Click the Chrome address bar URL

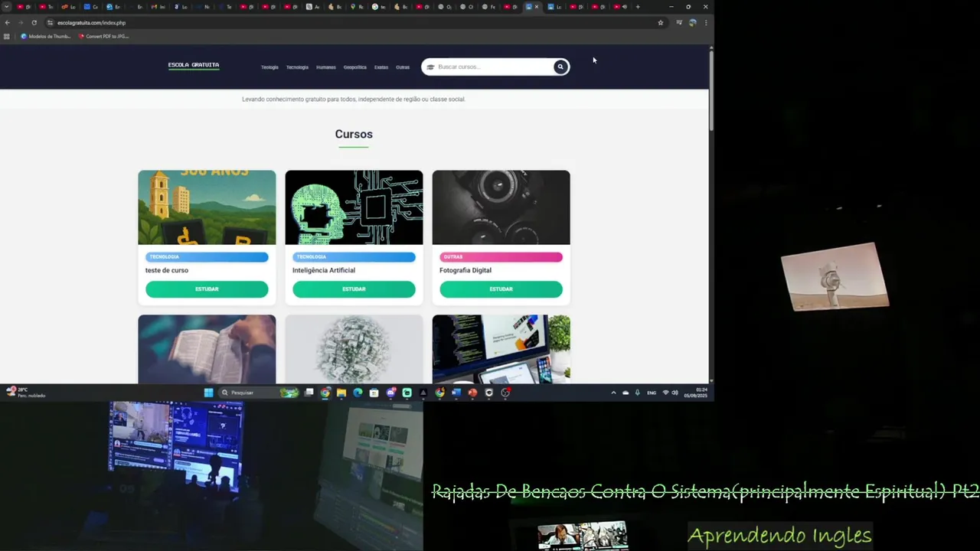click(x=91, y=23)
